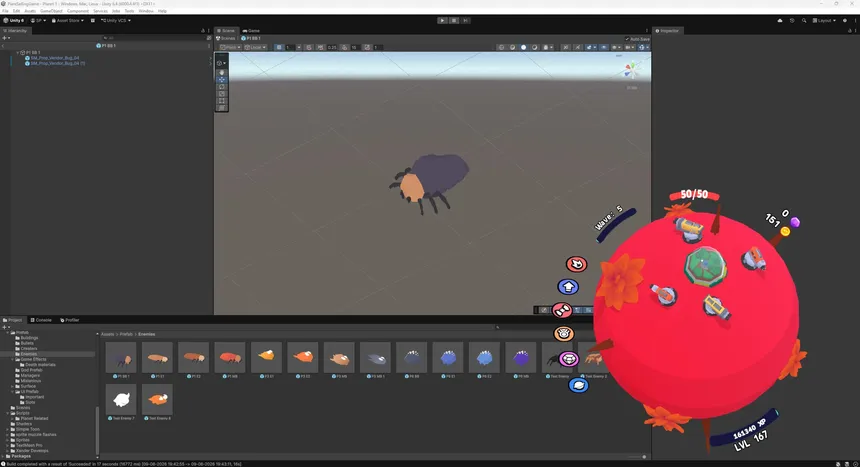
Task: Open the Unity VCS dropdown
Action: pos(116,20)
